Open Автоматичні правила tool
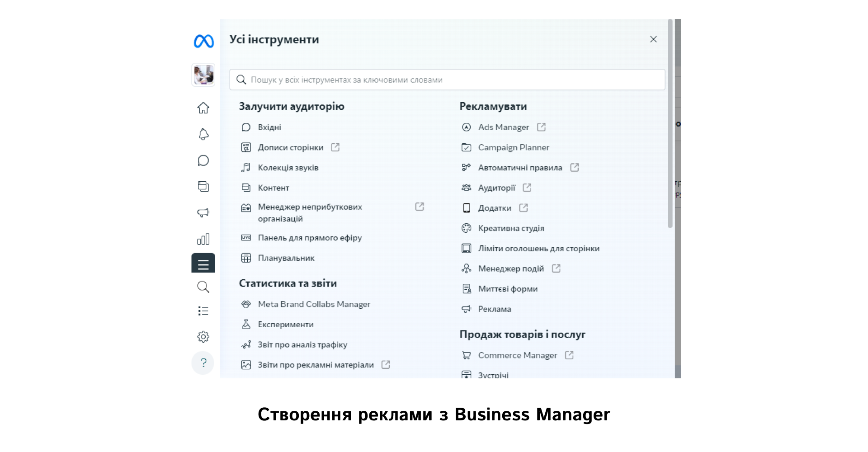Image resolution: width=868 pixels, height=452 pixels. pyautogui.click(x=520, y=168)
